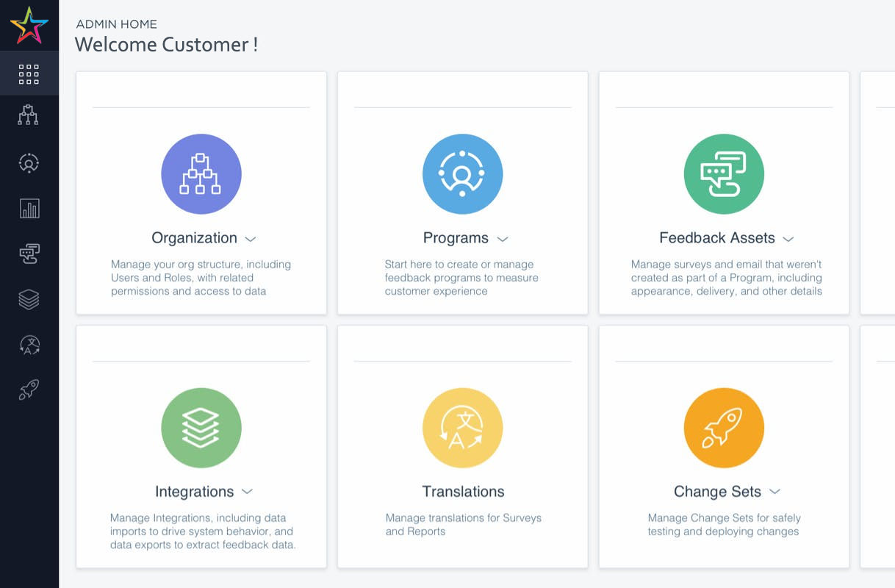Open the Translations card title

[x=463, y=492]
